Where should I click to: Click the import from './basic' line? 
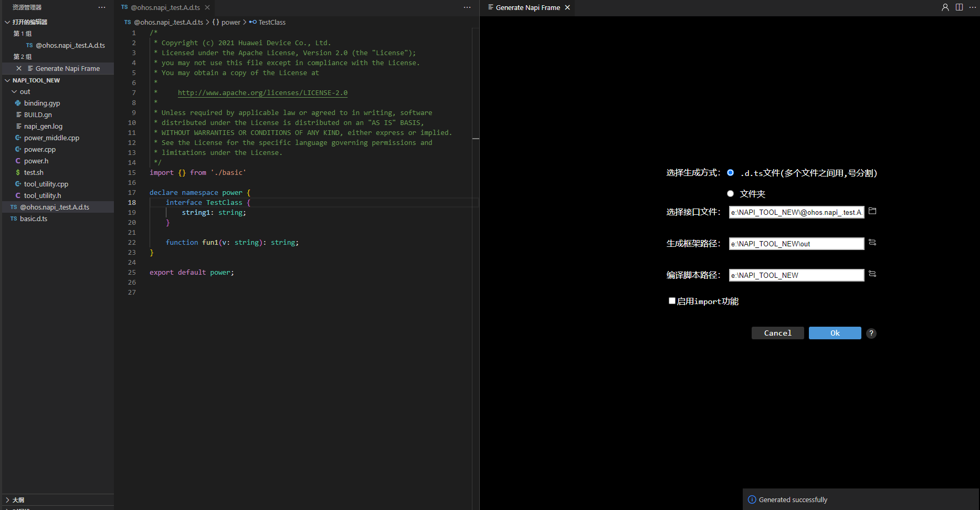[198, 172]
